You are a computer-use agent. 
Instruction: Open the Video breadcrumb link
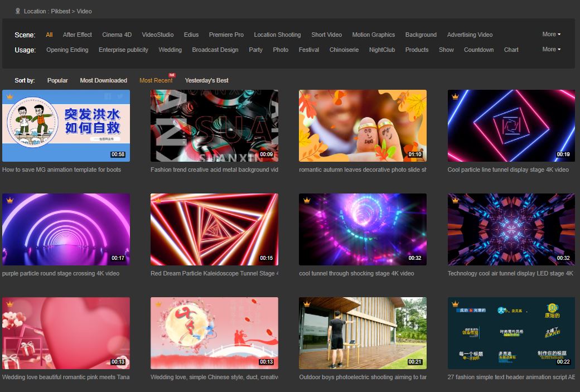[84, 12]
